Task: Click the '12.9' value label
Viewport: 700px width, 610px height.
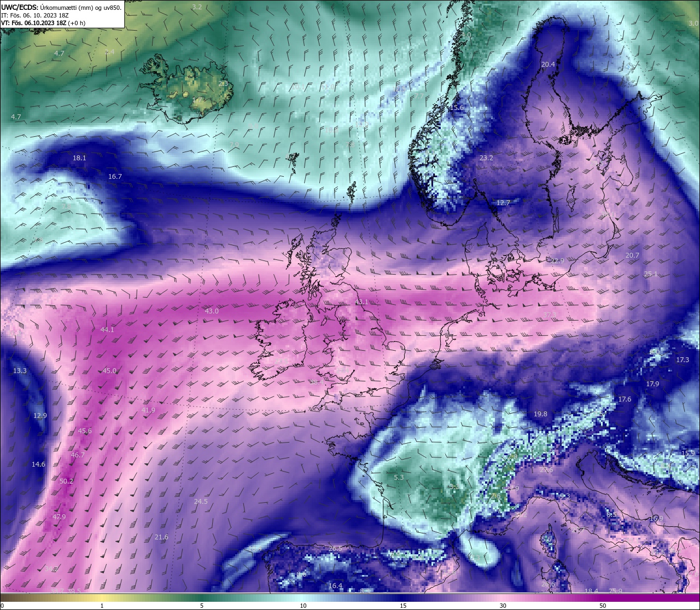Action: pyautogui.click(x=40, y=415)
